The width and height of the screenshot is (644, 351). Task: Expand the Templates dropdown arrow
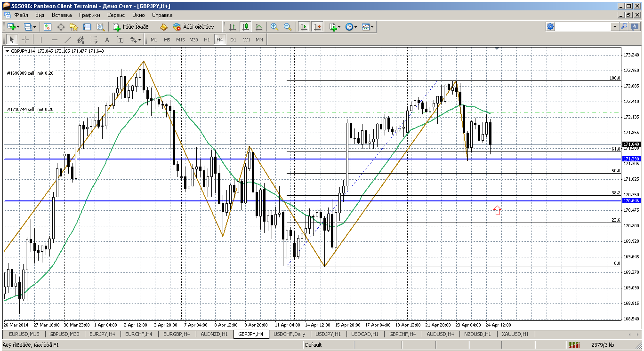pos(372,27)
